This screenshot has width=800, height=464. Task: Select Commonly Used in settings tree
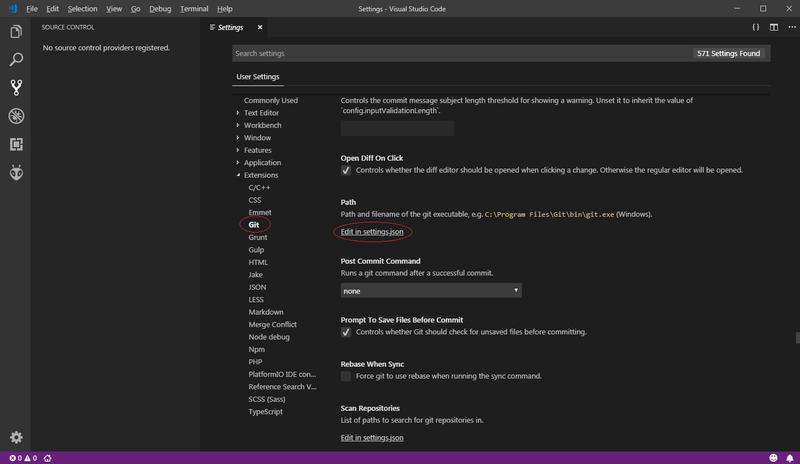pyautogui.click(x=270, y=101)
